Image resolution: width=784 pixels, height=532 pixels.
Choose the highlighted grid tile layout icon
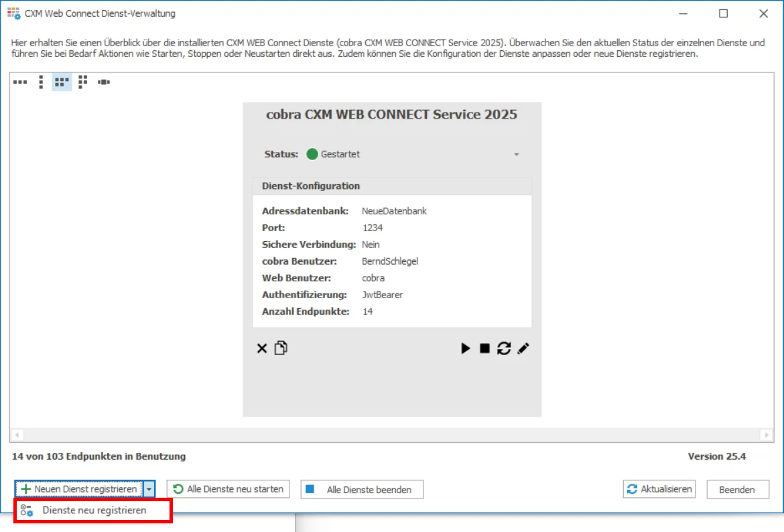62,82
